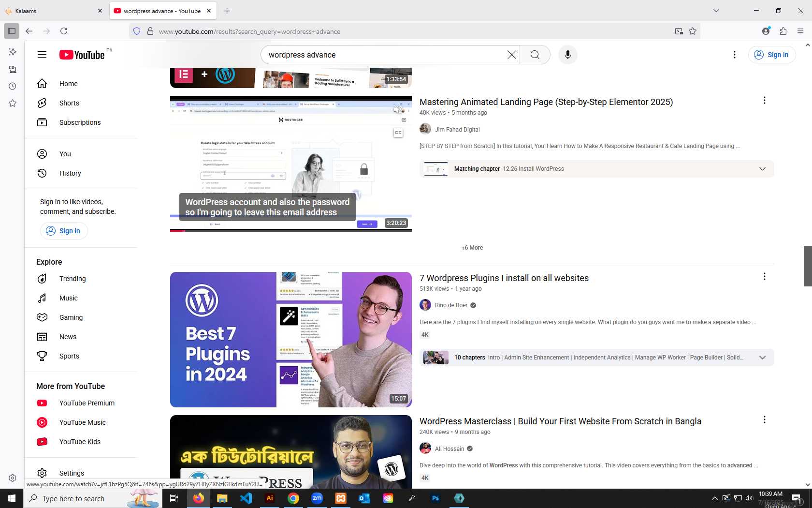Reload the page in browser
Viewport: 812px width, 508px height.
[64, 31]
